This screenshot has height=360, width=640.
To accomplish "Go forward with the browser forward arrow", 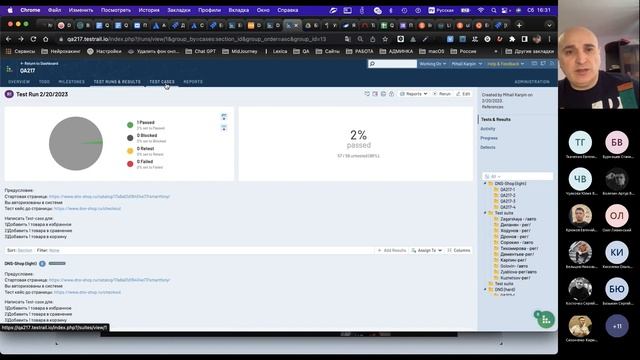I will click(x=21, y=39).
